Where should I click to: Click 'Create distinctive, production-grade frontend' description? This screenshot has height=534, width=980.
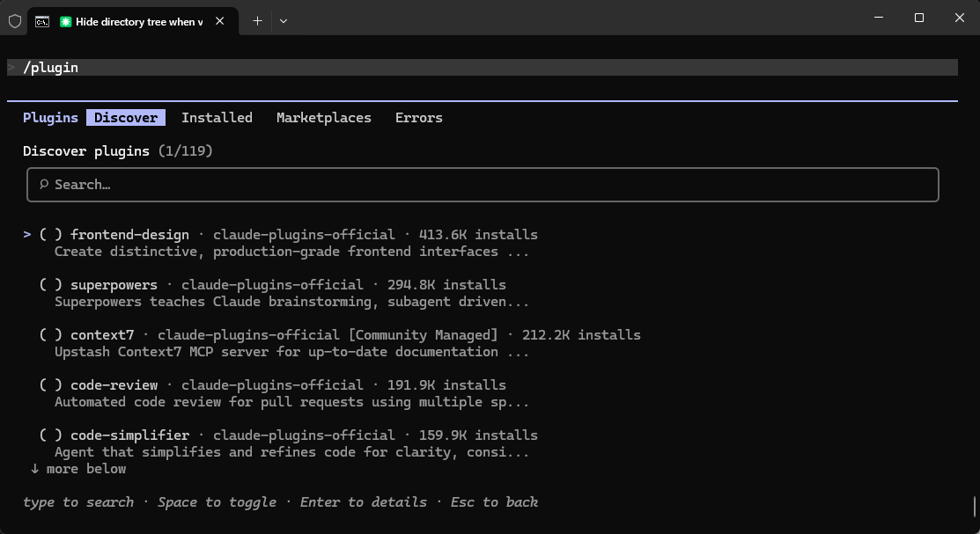click(291, 252)
